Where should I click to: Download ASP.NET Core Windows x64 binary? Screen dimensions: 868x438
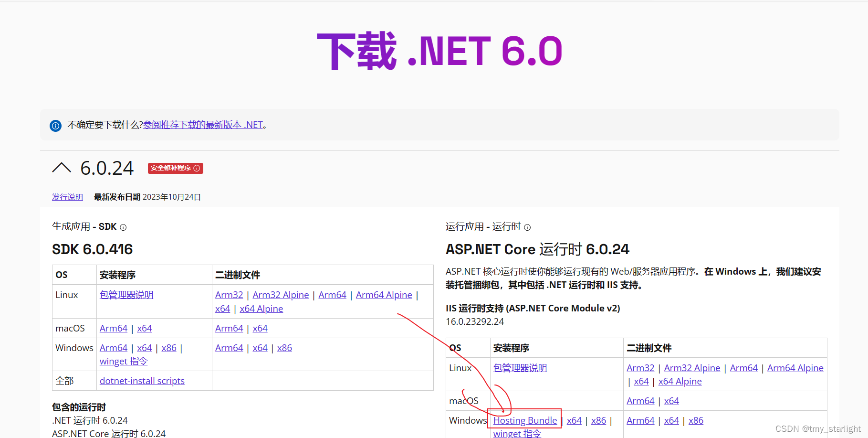tap(671, 420)
